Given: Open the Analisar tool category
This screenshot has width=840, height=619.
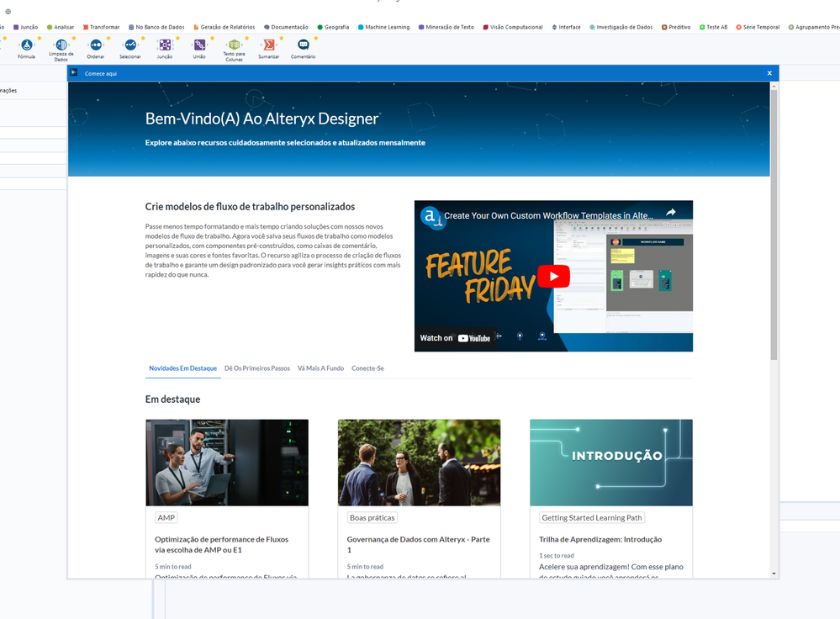Looking at the screenshot, I should [x=61, y=27].
